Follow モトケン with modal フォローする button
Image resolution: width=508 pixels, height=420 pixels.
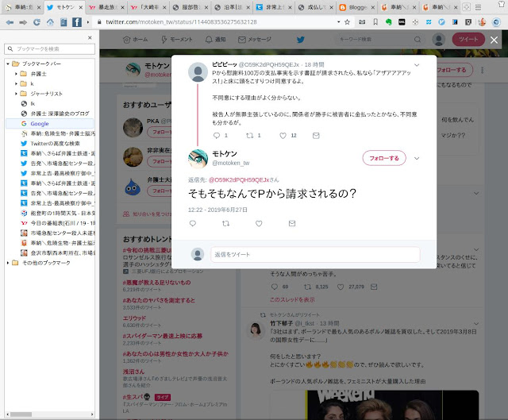click(x=384, y=158)
